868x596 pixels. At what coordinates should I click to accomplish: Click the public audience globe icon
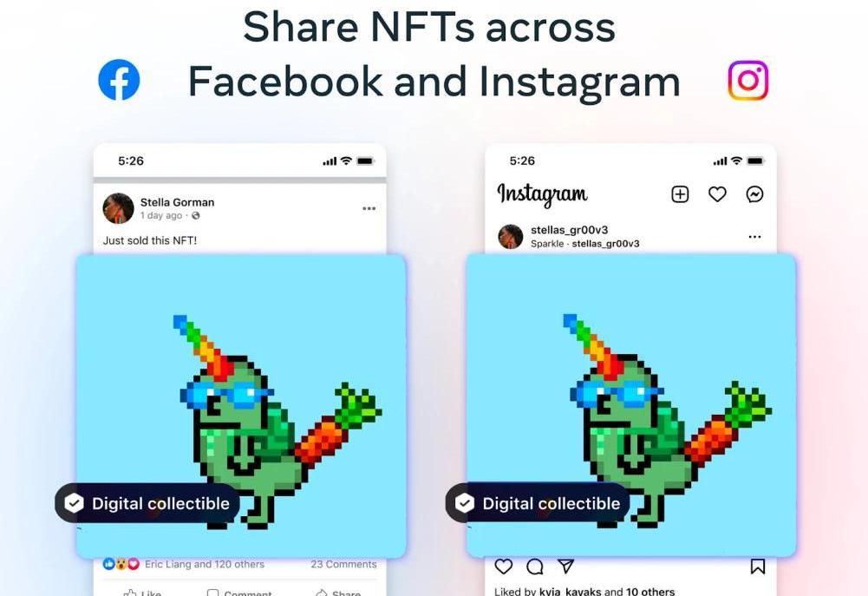(x=195, y=215)
